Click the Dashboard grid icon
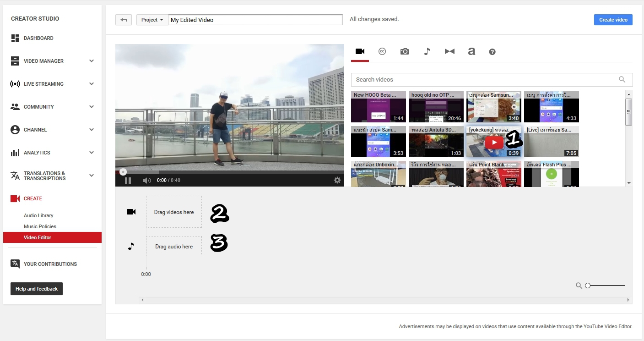Screen dimensions: 644x341 pyautogui.click(x=15, y=38)
